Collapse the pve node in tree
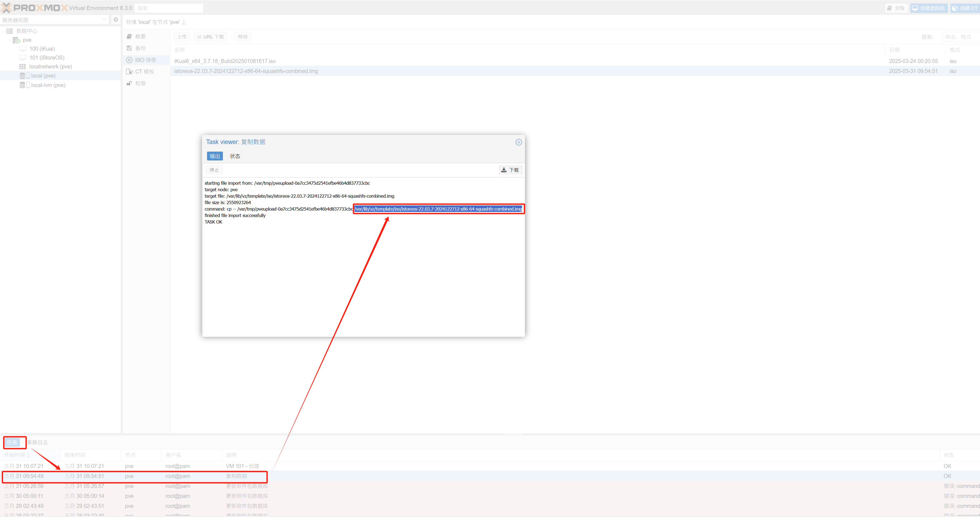This screenshot has width=980, height=517. click(10, 40)
